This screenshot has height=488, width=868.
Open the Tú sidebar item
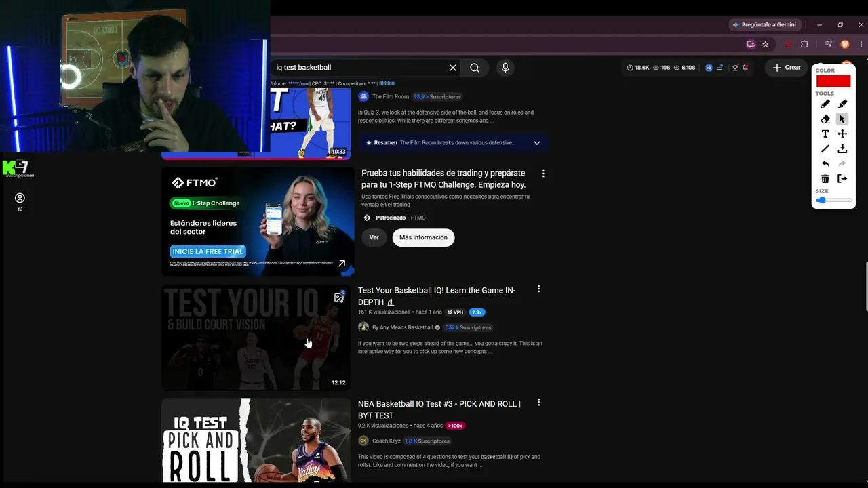click(x=20, y=201)
